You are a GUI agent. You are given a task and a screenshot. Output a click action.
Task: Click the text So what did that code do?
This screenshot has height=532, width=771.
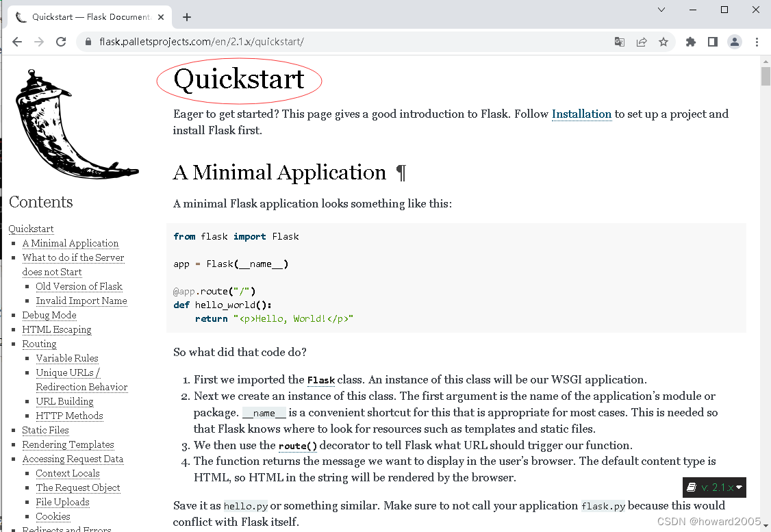240,353
